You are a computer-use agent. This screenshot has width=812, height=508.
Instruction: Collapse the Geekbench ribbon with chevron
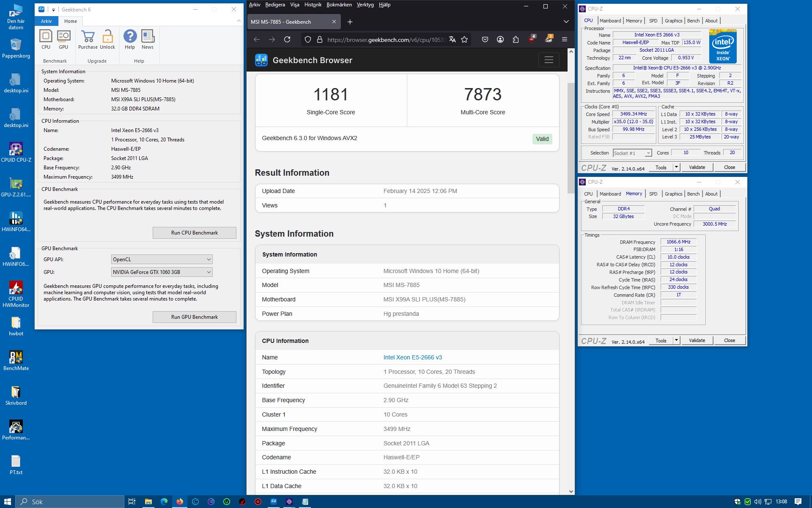pos(239,21)
